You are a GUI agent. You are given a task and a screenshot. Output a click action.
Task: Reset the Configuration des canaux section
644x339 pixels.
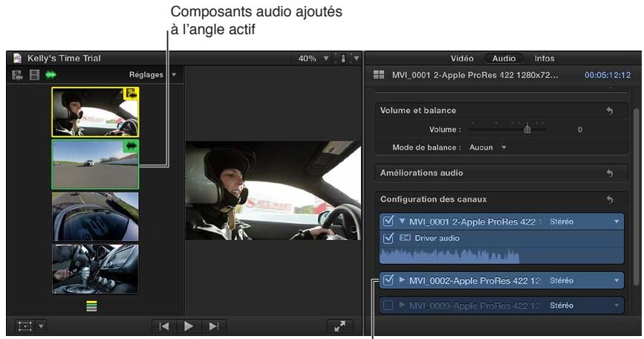(610, 200)
